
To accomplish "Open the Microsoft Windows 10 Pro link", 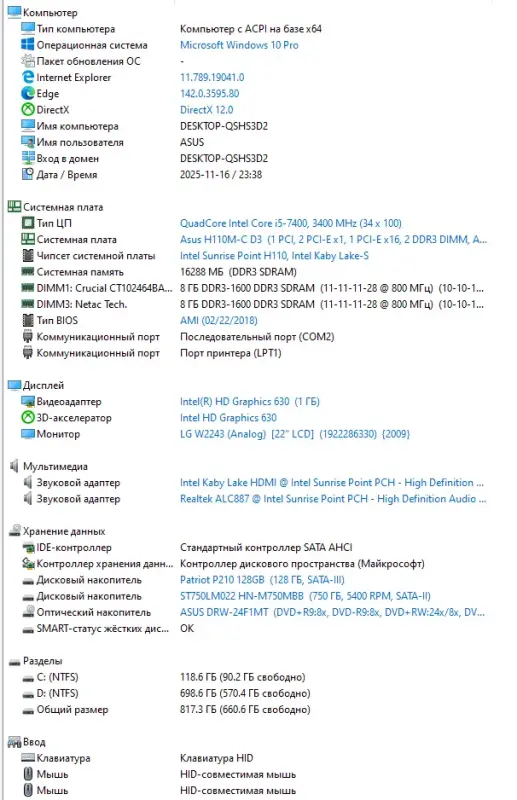I will [239, 45].
